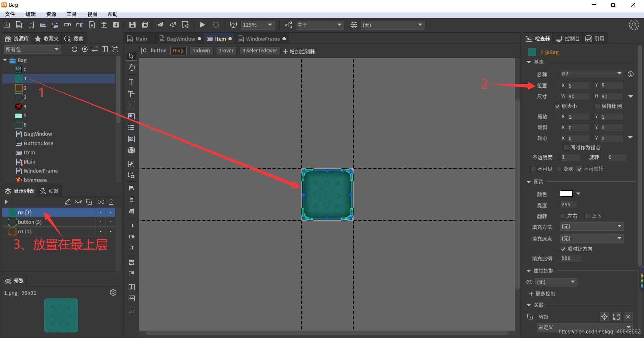
Task: Switch to the 控制台 tab
Action: [x=568, y=39]
